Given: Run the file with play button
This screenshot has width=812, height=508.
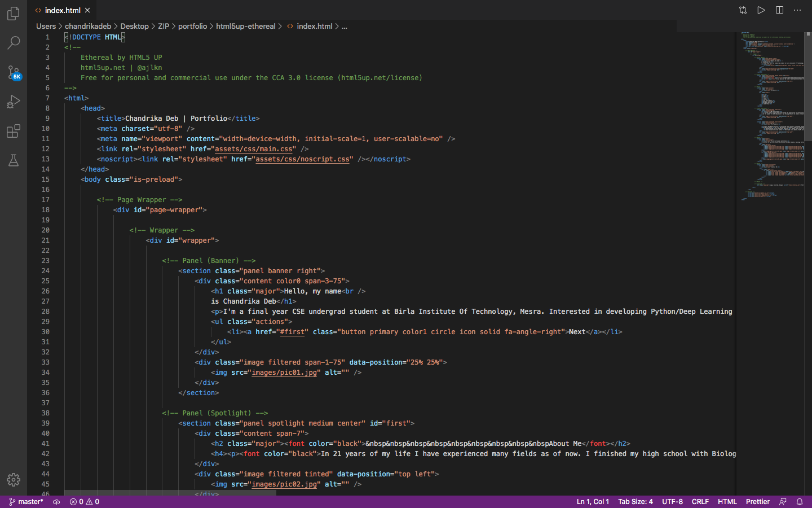Looking at the screenshot, I should click(x=761, y=10).
